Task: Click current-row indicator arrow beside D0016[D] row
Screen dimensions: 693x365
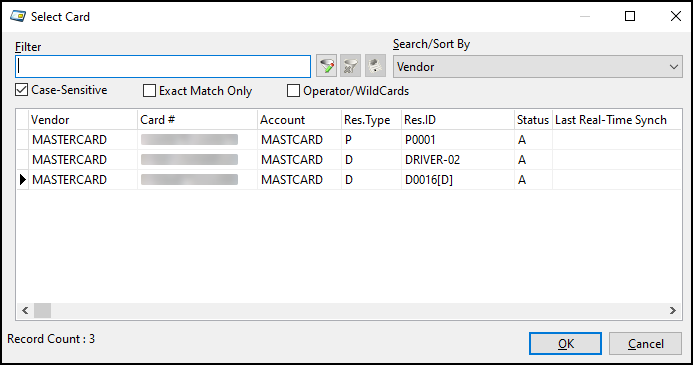Action: coord(23,180)
